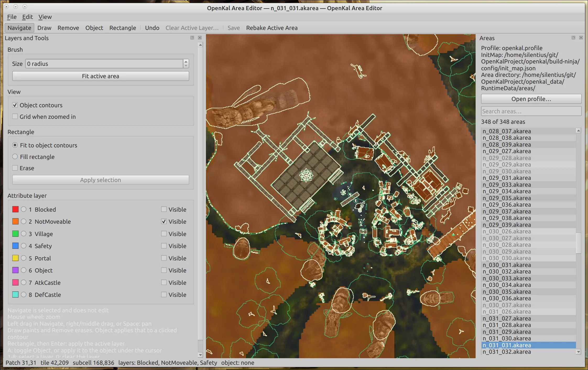Open the File menu
The height and width of the screenshot is (370, 588).
12,17
